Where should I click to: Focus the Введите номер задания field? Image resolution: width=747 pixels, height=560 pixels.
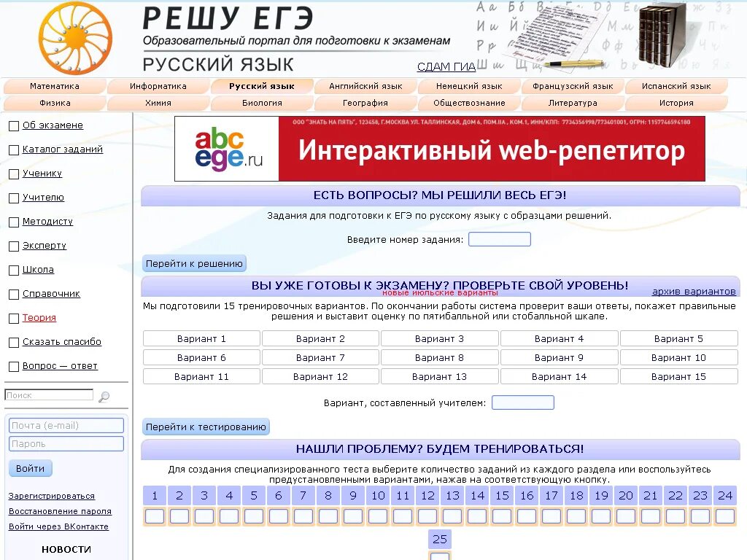[x=499, y=239]
